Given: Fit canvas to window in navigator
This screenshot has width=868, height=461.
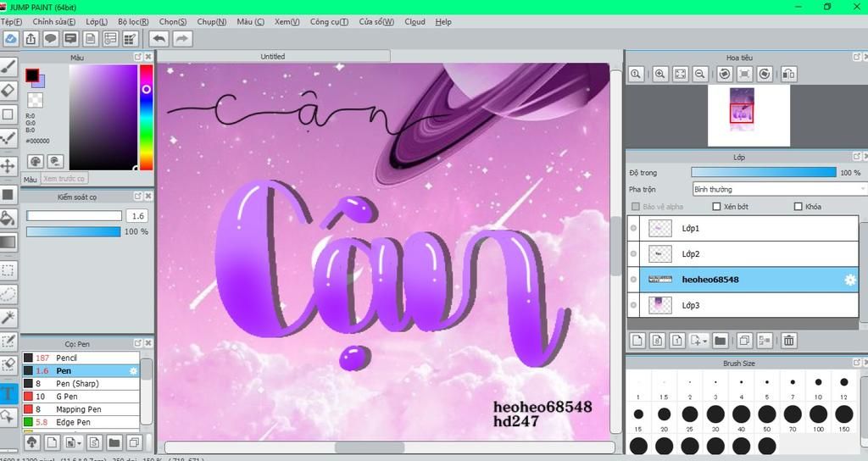Looking at the screenshot, I should tap(680, 74).
